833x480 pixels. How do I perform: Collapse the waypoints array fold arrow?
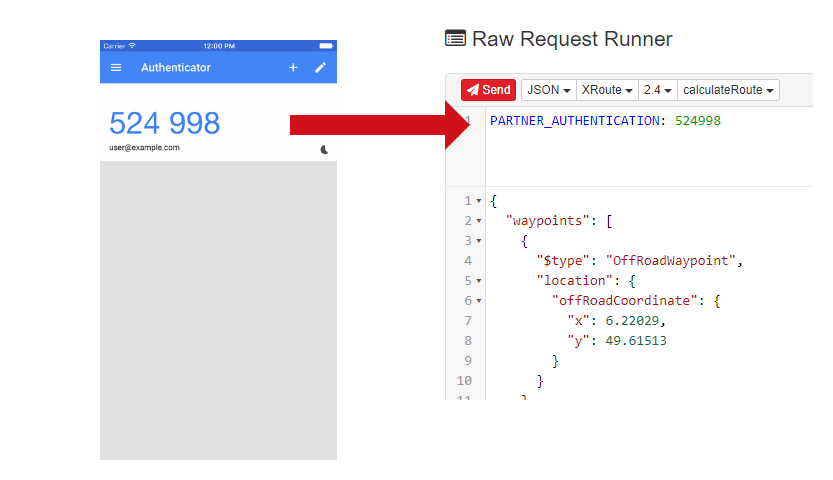pos(479,221)
